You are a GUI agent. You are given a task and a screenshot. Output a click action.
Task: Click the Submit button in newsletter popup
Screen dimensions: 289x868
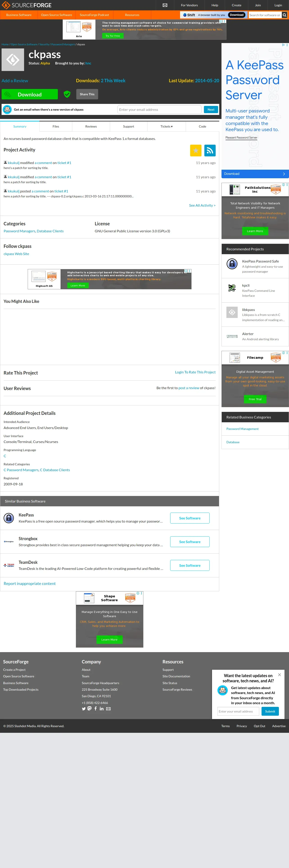(270, 711)
